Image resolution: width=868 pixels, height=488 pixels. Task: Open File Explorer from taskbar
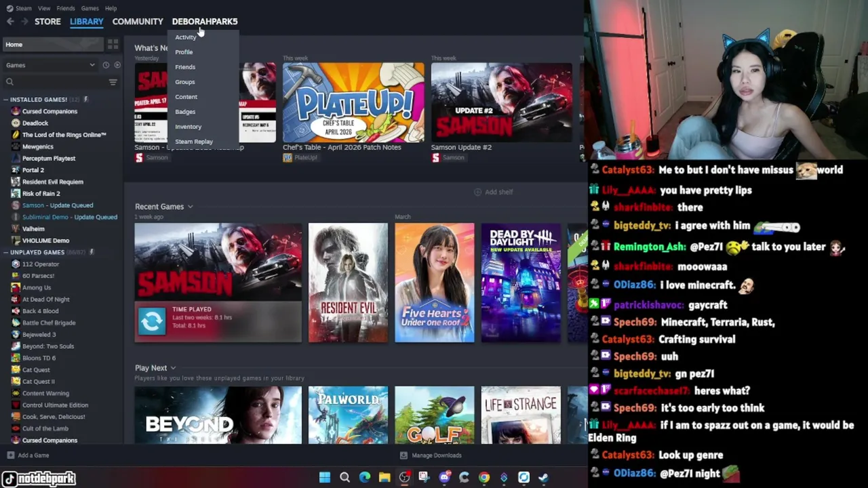(384, 478)
